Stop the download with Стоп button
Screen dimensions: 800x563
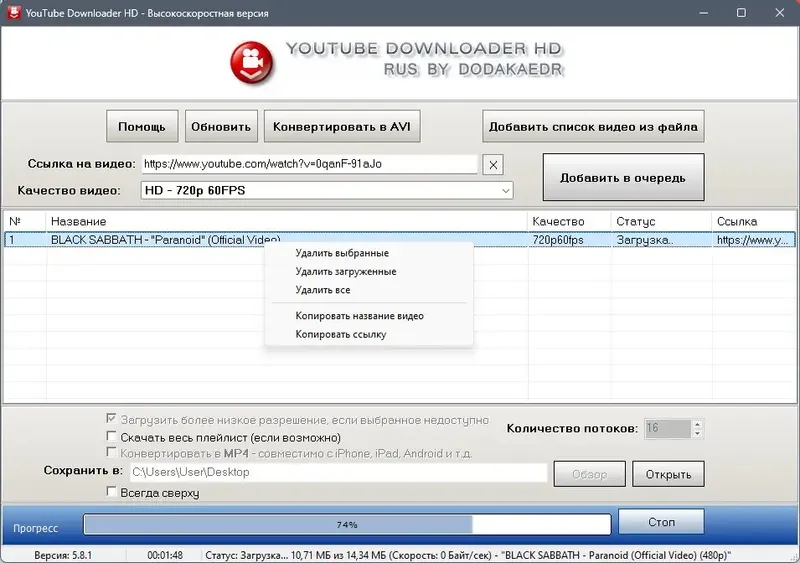[661, 522]
